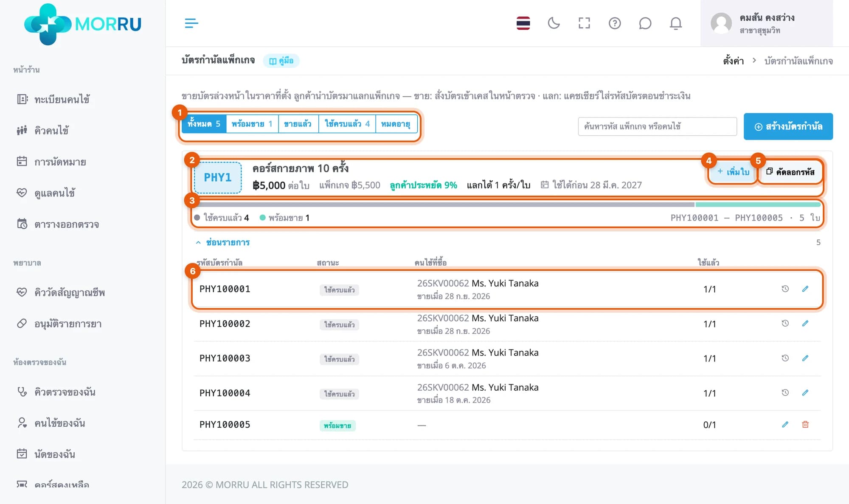Screen dimensions: 849x504
Task: Open the user profile คมสัน คงสว่าง
Action: pyautogui.click(x=767, y=23)
